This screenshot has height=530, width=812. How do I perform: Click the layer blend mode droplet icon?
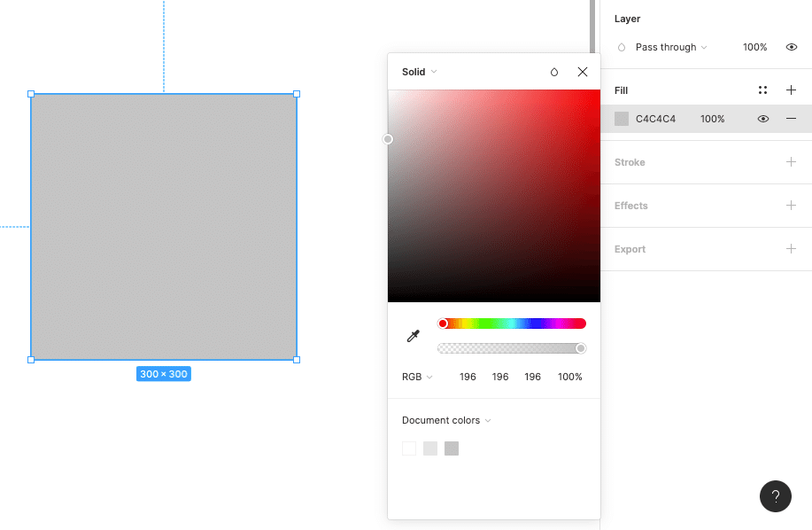pyautogui.click(x=622, y=47)
